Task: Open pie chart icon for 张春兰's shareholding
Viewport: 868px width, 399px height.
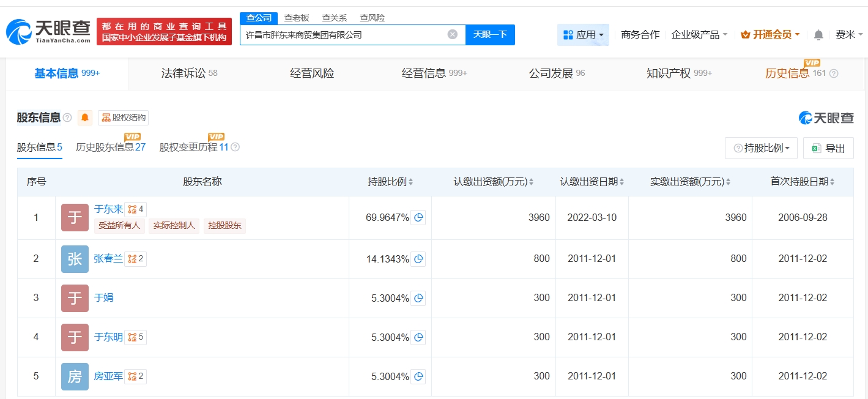Action: click(418, 259)
